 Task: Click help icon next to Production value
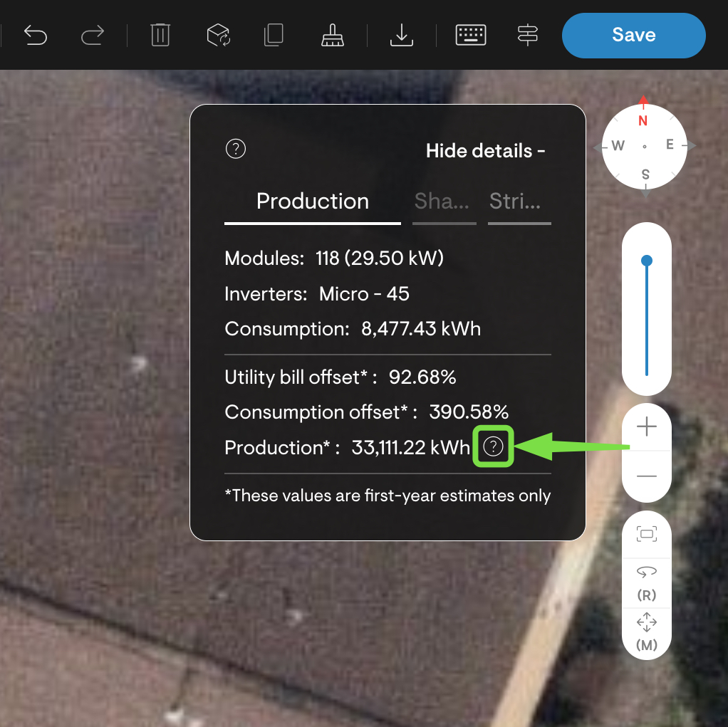tap(493, 447)
